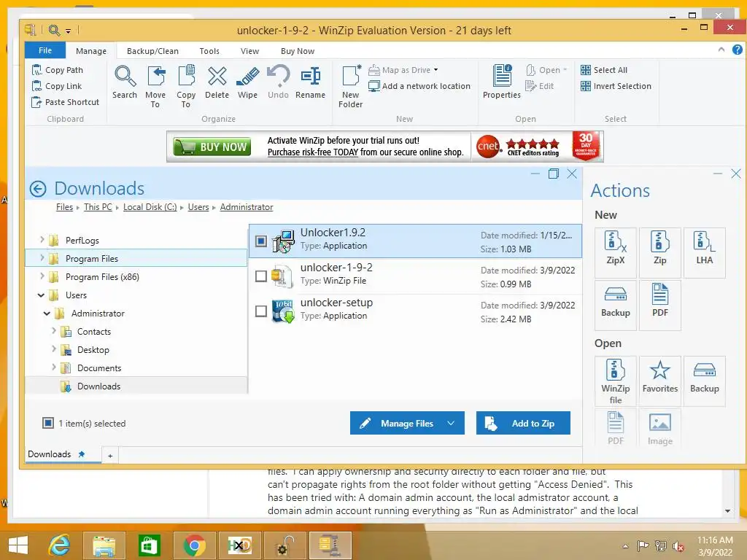Switch to the View tab
The height and width of the screenshot is (560, 747).
coord(249,51)
